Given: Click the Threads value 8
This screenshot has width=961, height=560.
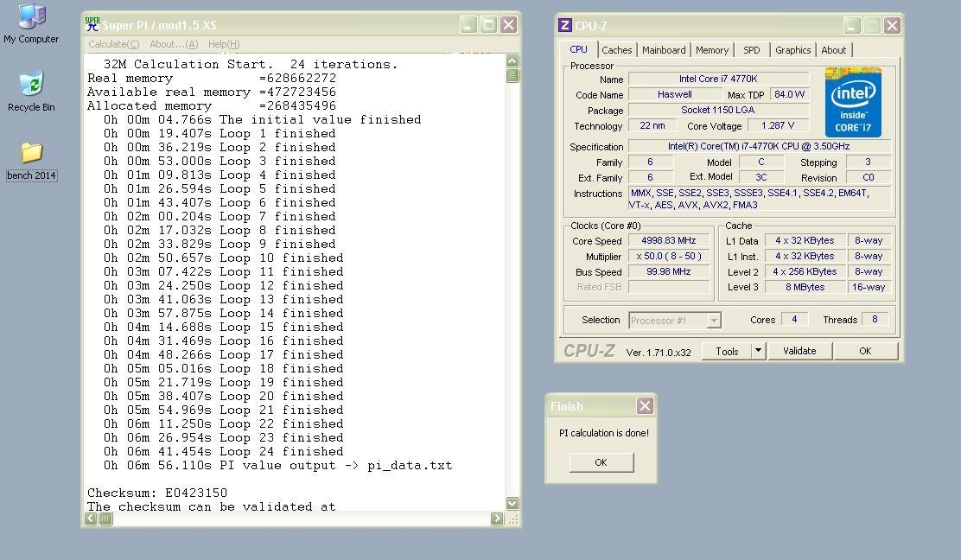Looking at the screenshot, I should (x=875, y=319).
